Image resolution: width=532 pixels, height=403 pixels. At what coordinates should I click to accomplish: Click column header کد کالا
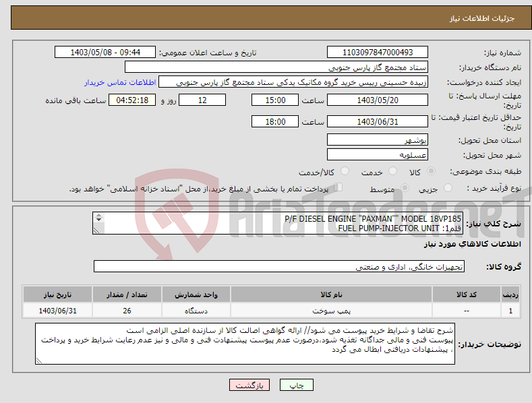pos(466,294)
